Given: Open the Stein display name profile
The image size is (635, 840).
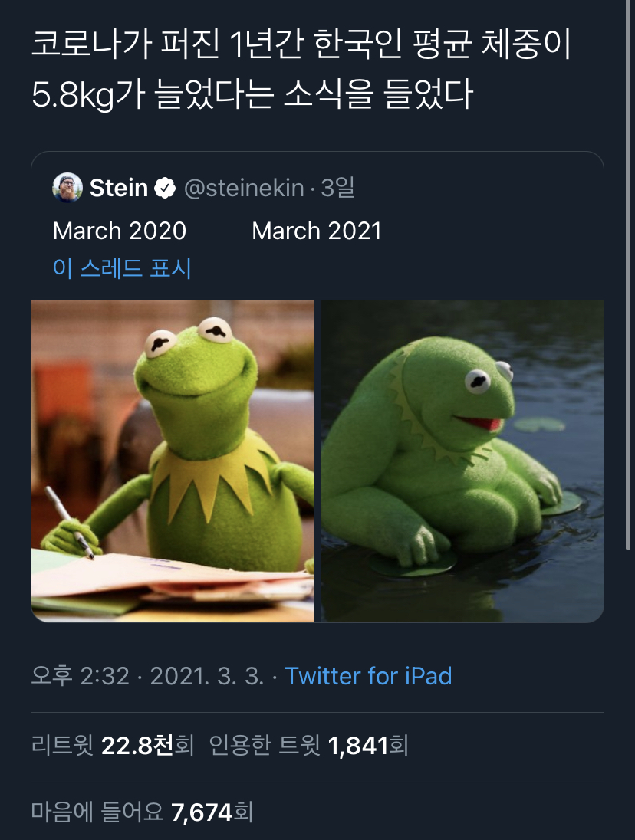Looking at the screenshot, I should pos(119,188).
